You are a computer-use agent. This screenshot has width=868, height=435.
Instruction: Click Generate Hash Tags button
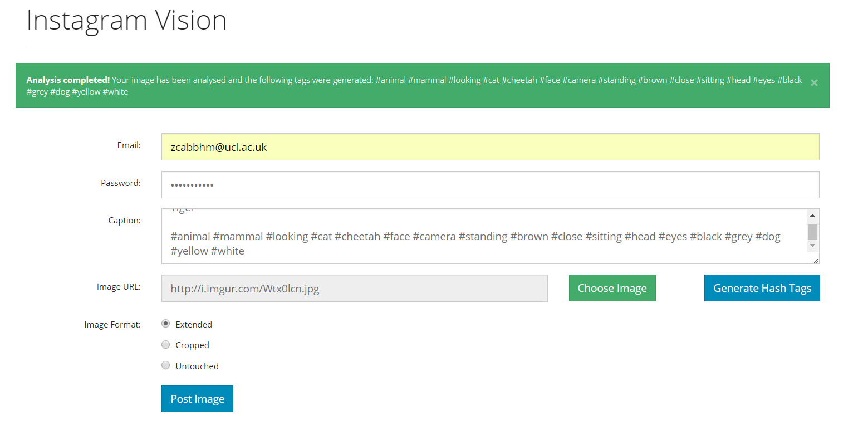[762, 288]
